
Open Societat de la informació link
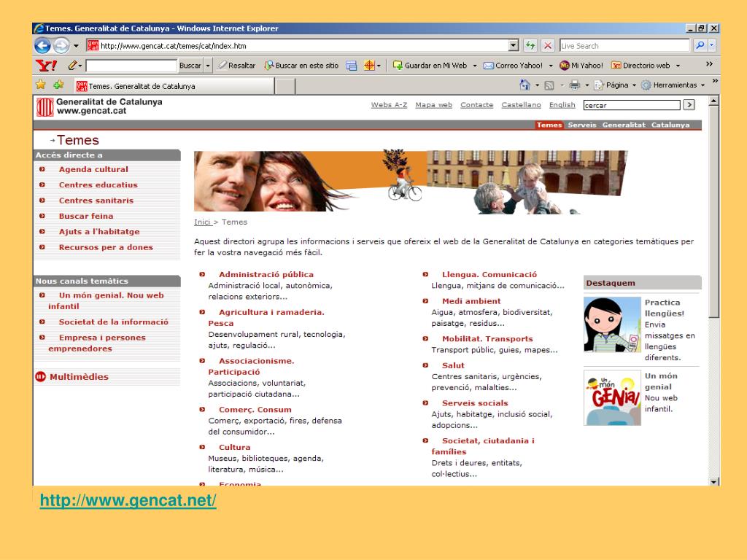[x=113, y=322]
